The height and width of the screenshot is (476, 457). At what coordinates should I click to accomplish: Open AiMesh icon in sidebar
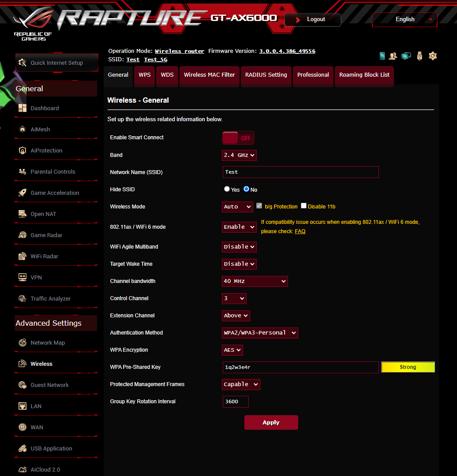coord(22,129)
